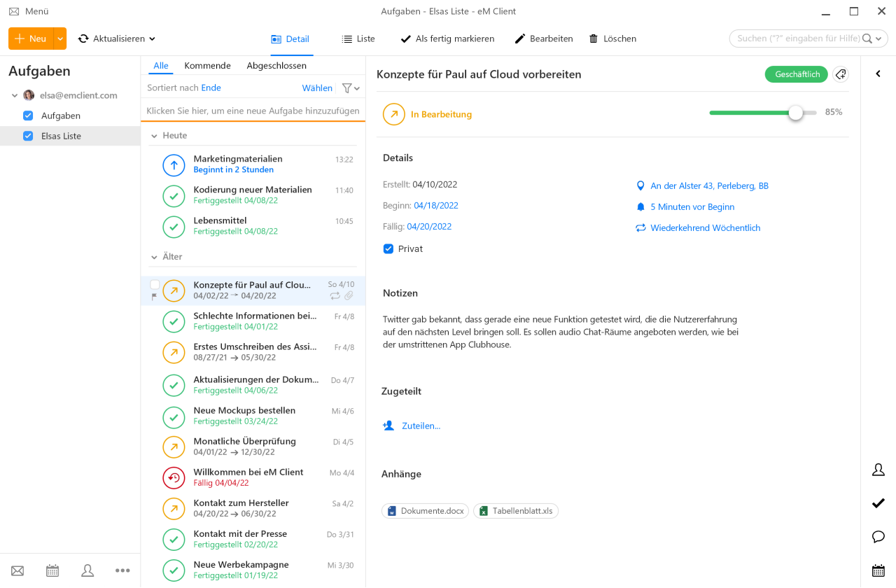This screenshot has height=588, width=896.
Task: Open the Mail section envelope icon
Action: tap(17, 570)
